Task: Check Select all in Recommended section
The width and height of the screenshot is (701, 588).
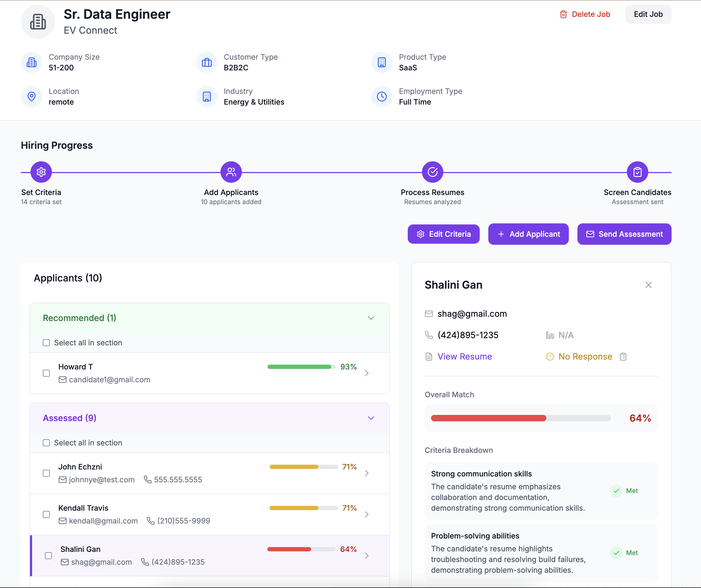Action: (x=46, y=343)
